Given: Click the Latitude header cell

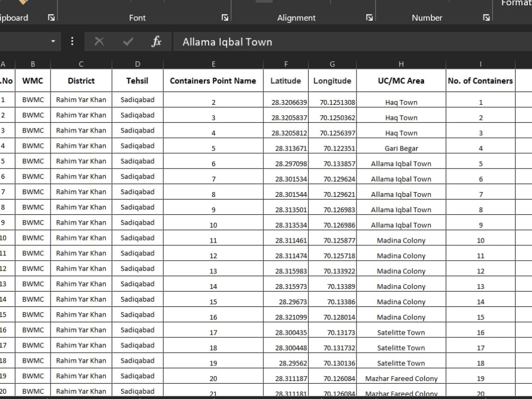Looking at the screenshot, I should (x=286, y=80).
